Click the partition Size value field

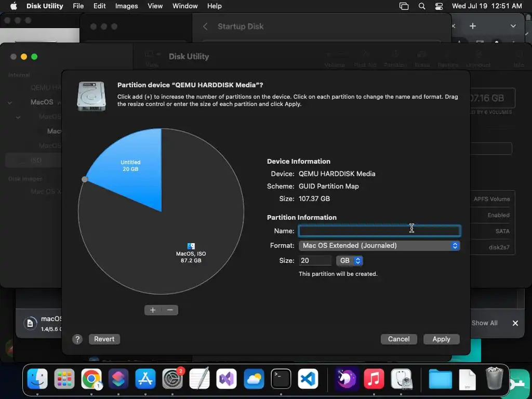[315, 260]
